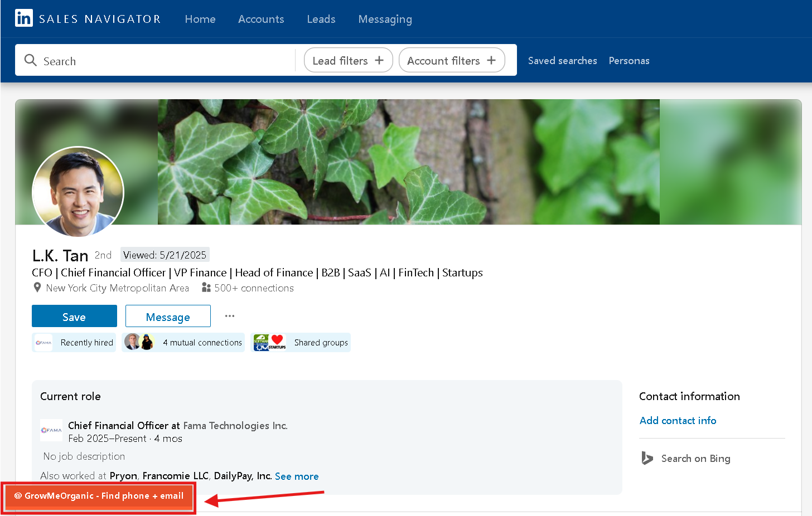Viewport: 812px width, 516px height.
Task: Click the L.K. Tan name heading
Action: [60, 256]
